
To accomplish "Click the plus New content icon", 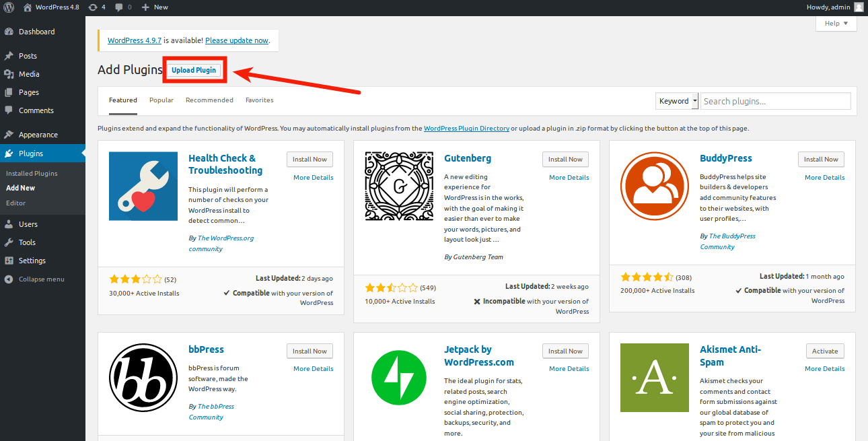I will [145, 7].
